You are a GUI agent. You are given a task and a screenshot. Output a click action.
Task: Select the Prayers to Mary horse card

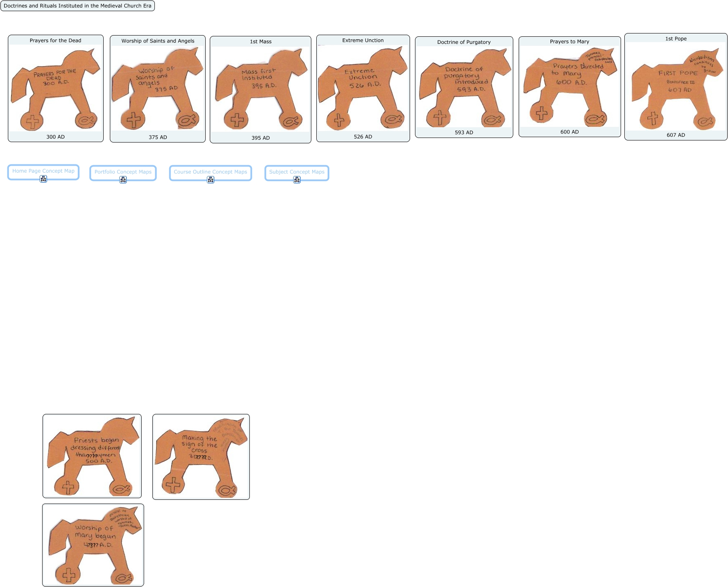coord(570,86)
